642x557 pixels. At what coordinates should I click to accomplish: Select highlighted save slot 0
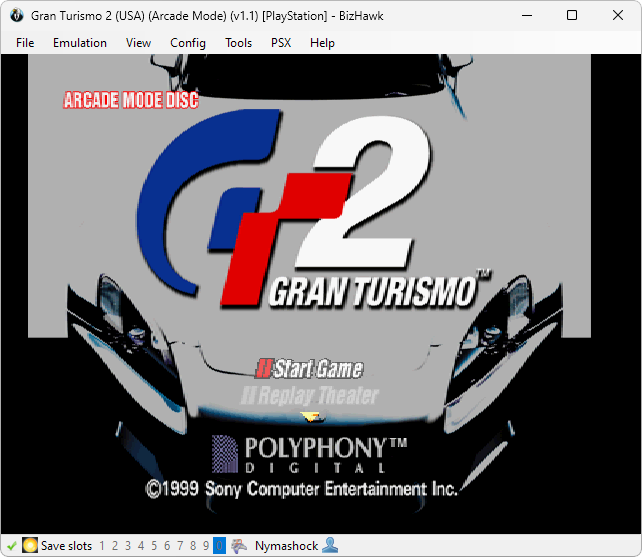point(219,546)
